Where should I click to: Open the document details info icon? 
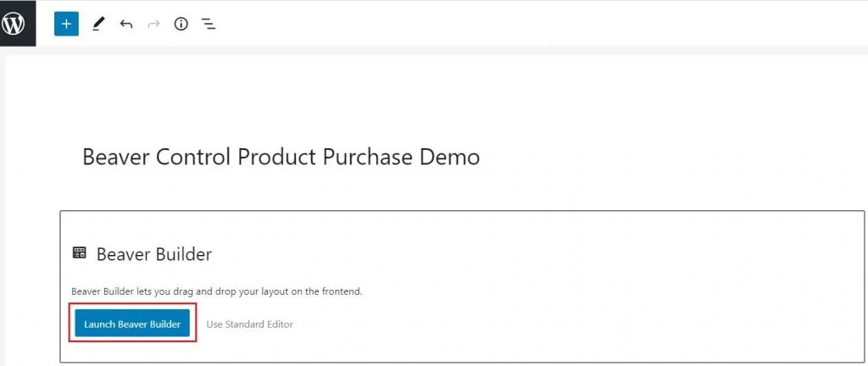(181, 24)
